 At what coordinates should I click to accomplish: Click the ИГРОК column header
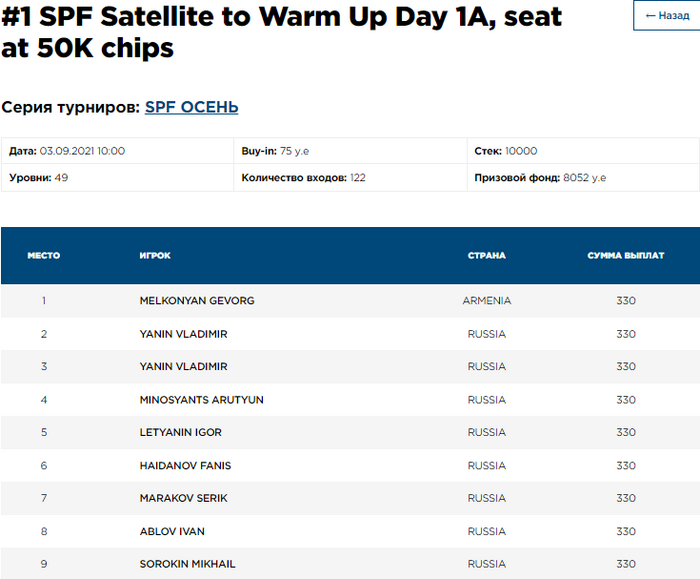click(155, 256)
